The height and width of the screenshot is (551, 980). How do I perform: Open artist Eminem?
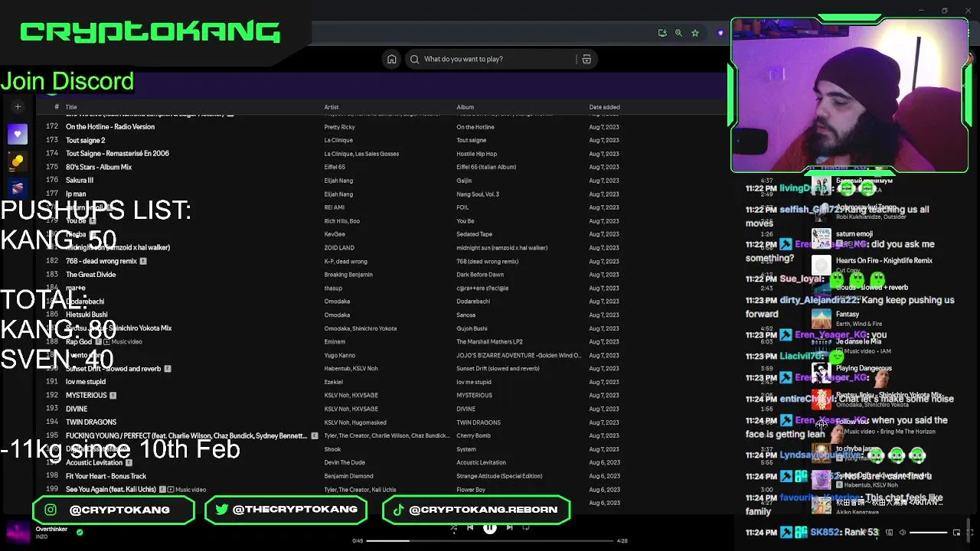tap(335, 342)
